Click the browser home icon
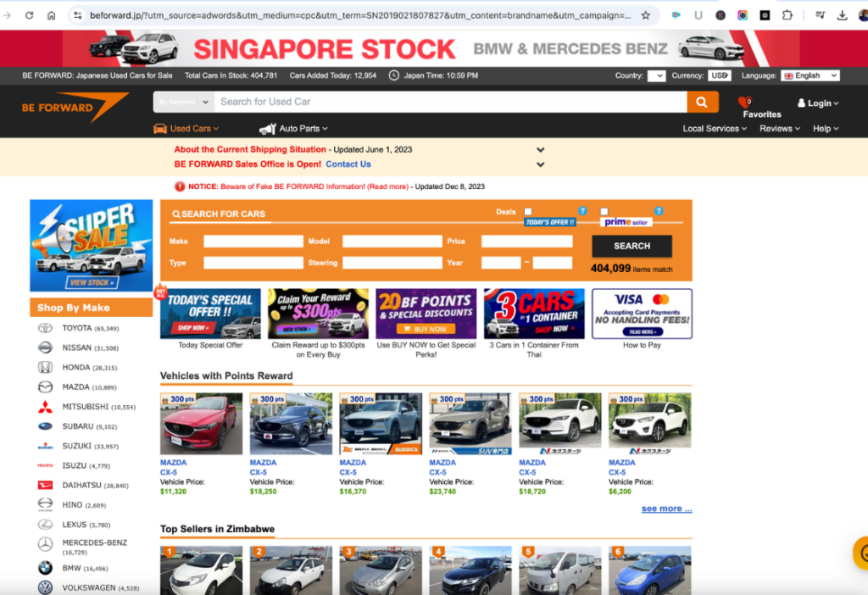The height and width of the screenshot is (595, 868). coord(51,15)
